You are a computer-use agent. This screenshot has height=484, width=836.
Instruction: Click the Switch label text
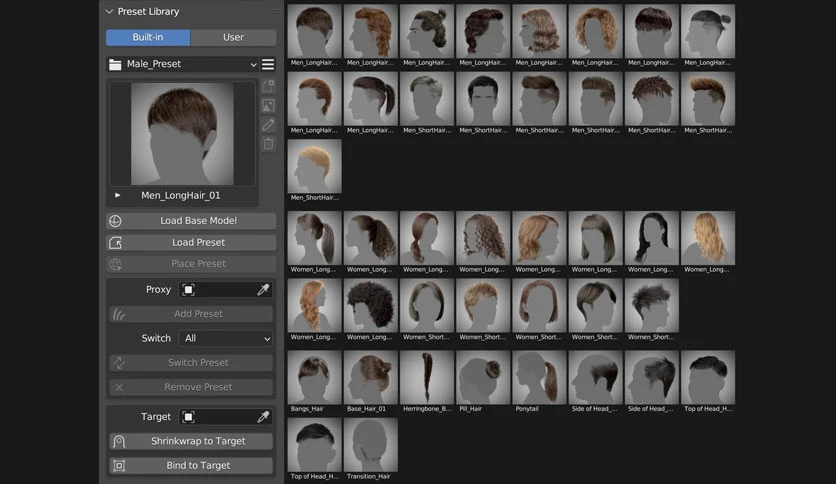(x=156, y=338)
